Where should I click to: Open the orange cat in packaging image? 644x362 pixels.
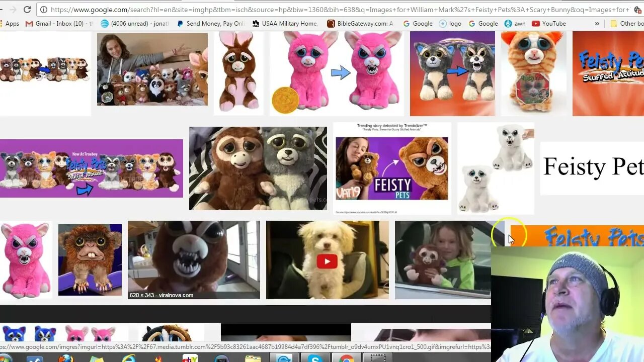[x=534, y=73]
